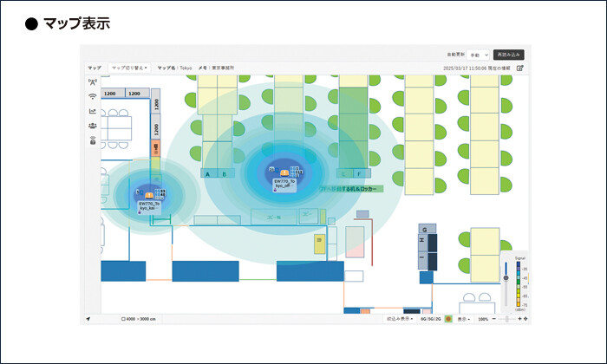Show clients via the users group icon

click(92, 126)
